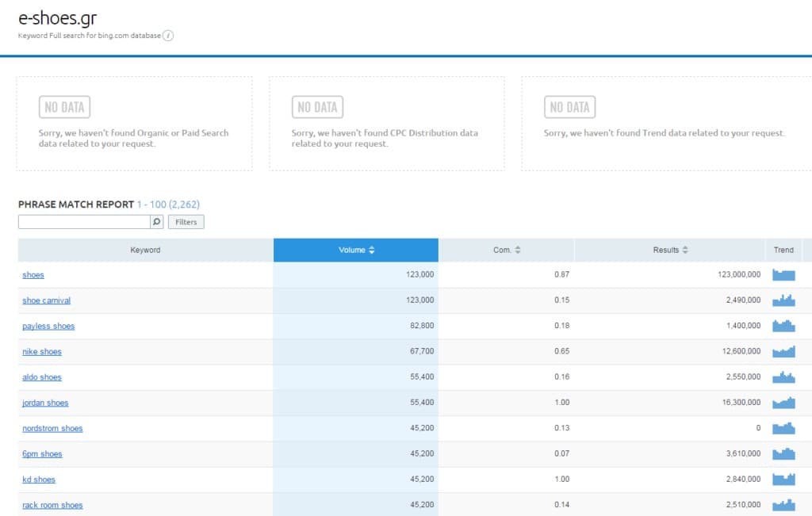Click the Keyword column header
The image size is (812, 516).
click(x=145, y=250)
